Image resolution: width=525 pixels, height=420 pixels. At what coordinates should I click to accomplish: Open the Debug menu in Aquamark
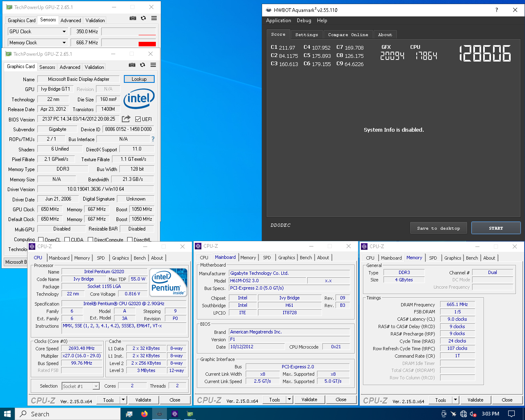pyautogui.click(x=304, y=21)
